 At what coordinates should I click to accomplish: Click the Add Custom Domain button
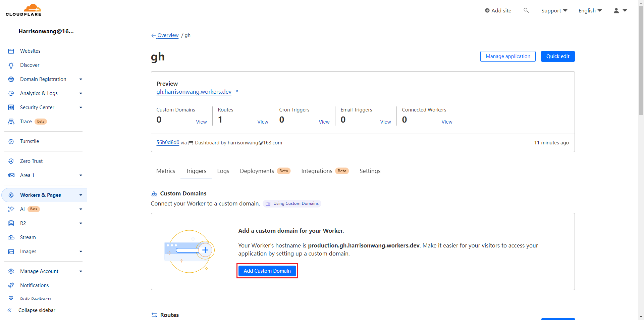click(267, 271)
